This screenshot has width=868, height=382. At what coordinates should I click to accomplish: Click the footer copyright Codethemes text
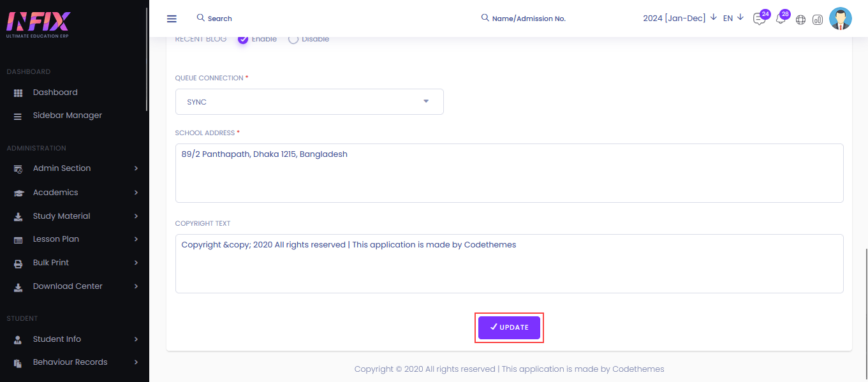[x=509, y=369]
